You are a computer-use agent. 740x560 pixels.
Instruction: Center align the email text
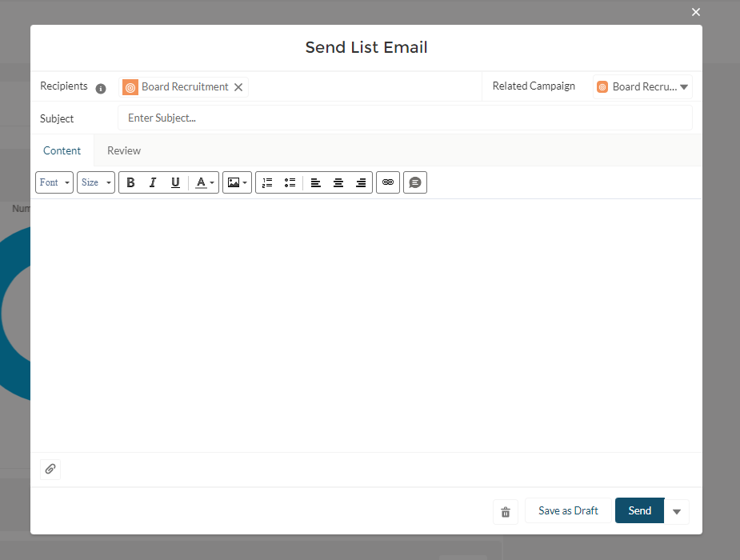[338, 182]
